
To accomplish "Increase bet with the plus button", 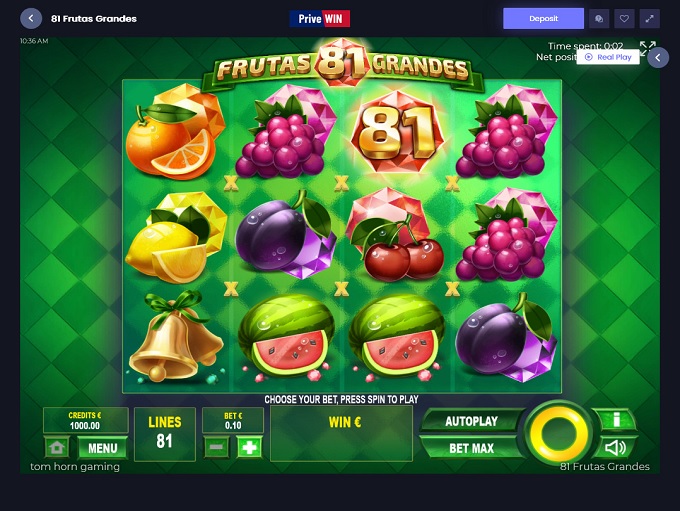I will click(x=249, y=447).
